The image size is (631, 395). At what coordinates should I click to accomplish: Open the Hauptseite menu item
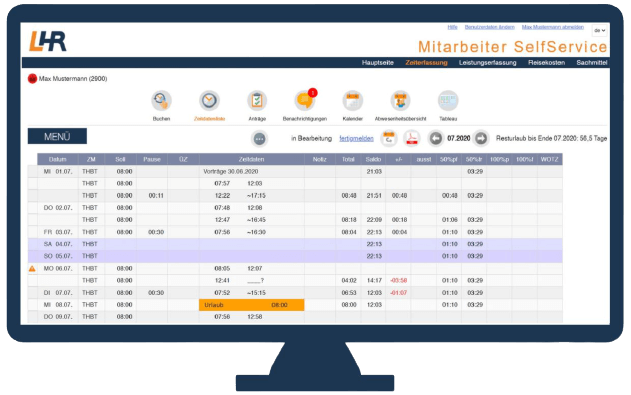(x=377, y=63)
